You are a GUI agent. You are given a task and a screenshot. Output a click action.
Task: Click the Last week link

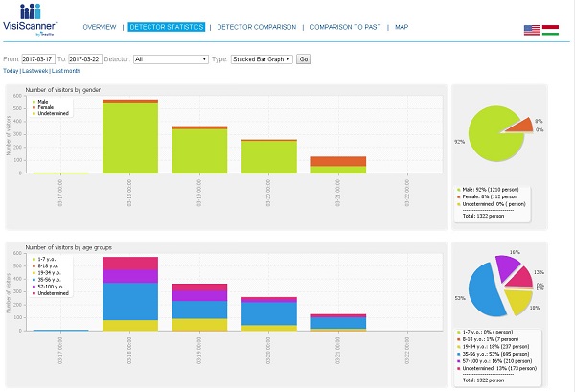tap(34, 71)
